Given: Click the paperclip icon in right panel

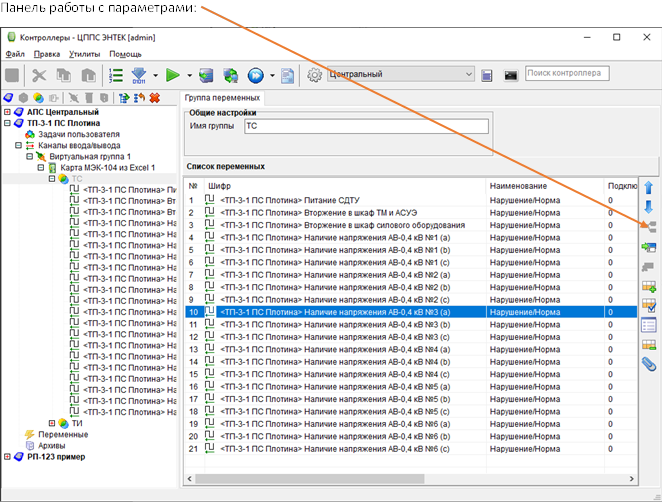Looking at the screenshot, I should coord(648,363).
